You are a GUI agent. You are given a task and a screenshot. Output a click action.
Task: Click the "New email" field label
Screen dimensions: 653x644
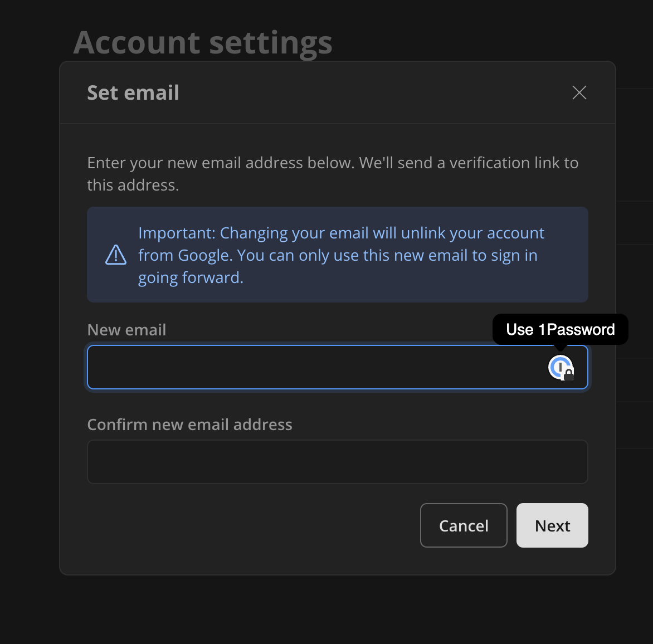coord(126,330)
